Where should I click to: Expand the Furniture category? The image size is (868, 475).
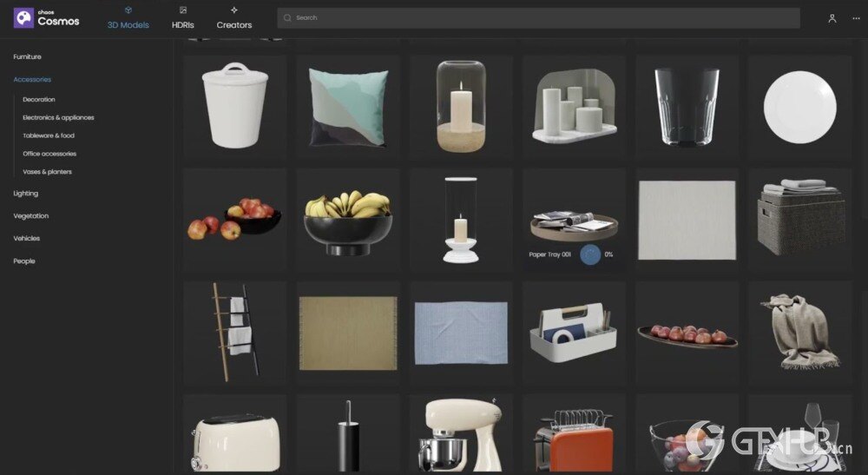27,56
